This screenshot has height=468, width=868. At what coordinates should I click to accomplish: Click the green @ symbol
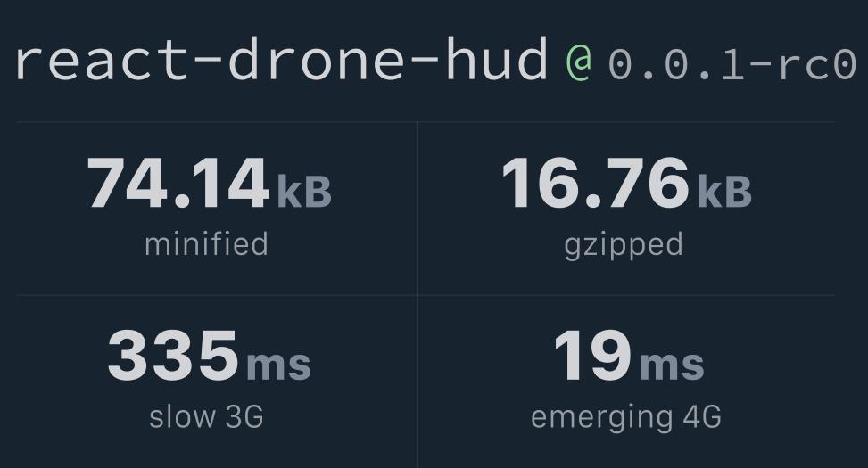tap(579, 63)
